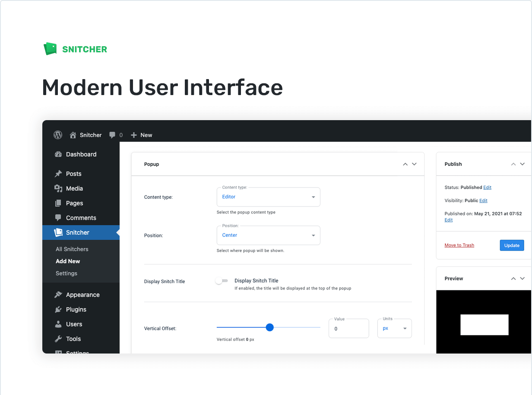Screen dimensions: 532x395
Task: Click the Vertical Offset Value input field
Action: pos(349,328)
